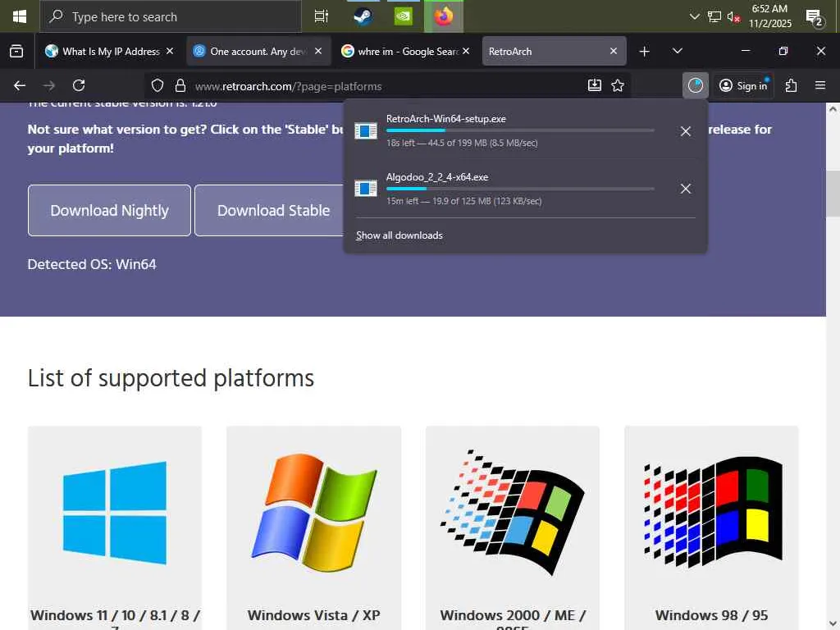View site security lock info
The height and width of the screenshot is (630, 840).
click(180, 85)
